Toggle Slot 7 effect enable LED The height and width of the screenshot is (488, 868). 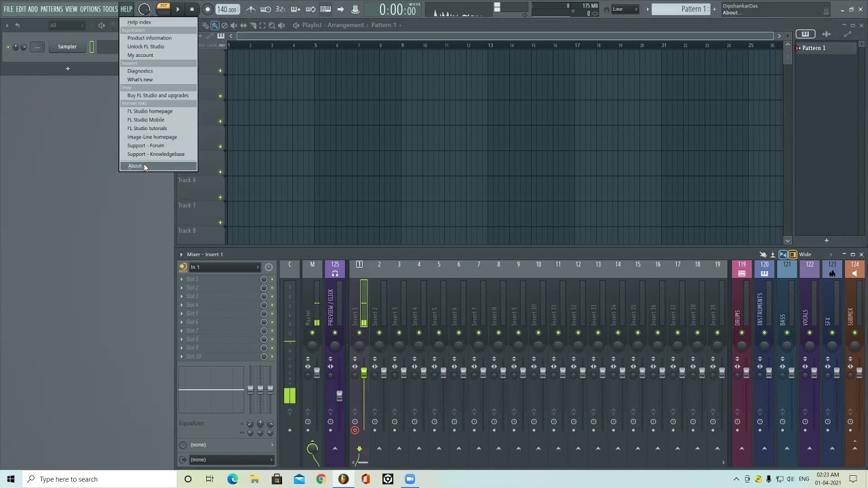pos(272,331)
